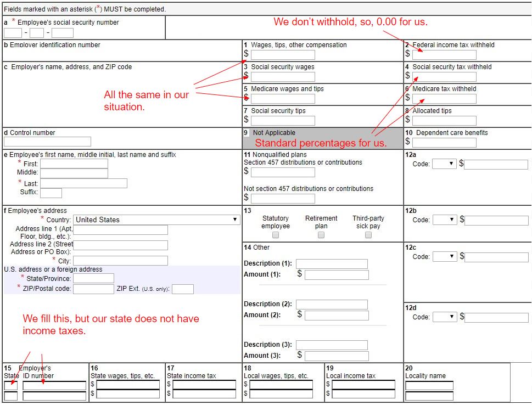Click the Not section 457 distributions amount field
This screenshot has height=405, width=532.
[x=283, y=199]
